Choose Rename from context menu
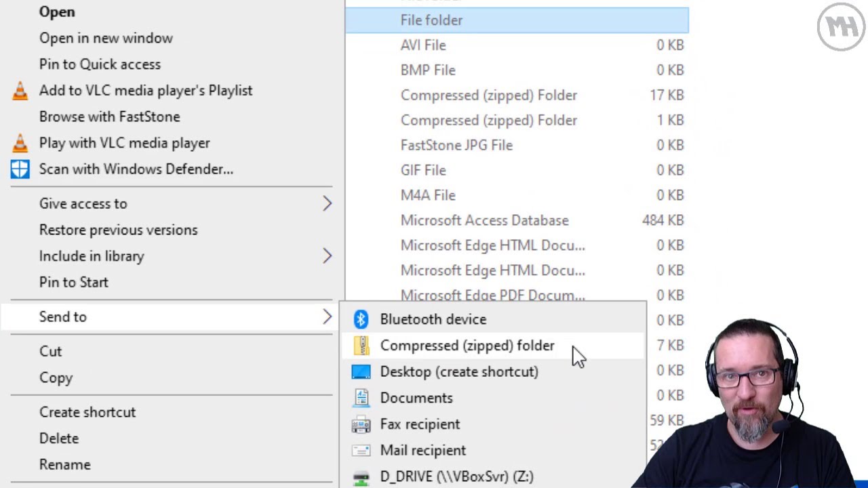868x488 pixels. (64, 465)
